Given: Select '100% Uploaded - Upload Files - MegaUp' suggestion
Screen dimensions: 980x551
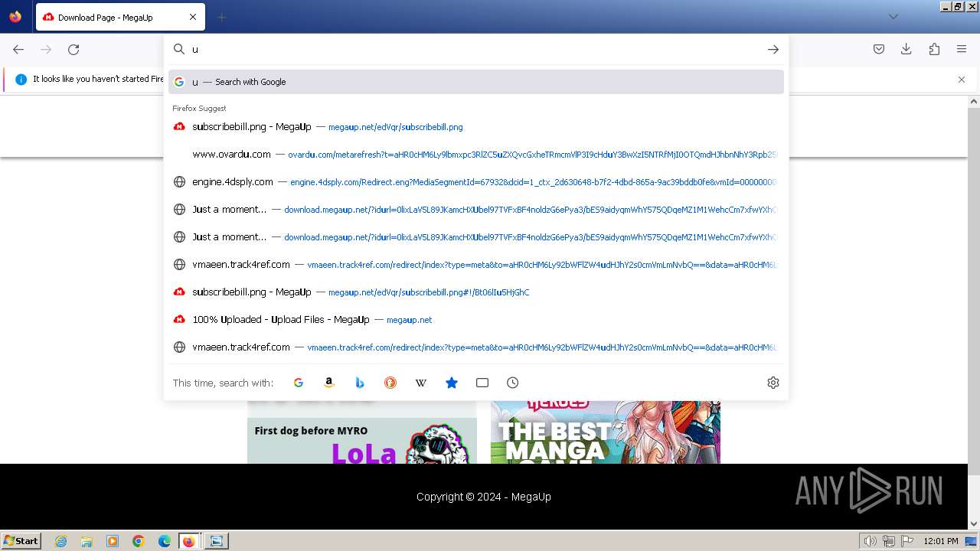Looking at the screenshot, I should click(476, 320).
